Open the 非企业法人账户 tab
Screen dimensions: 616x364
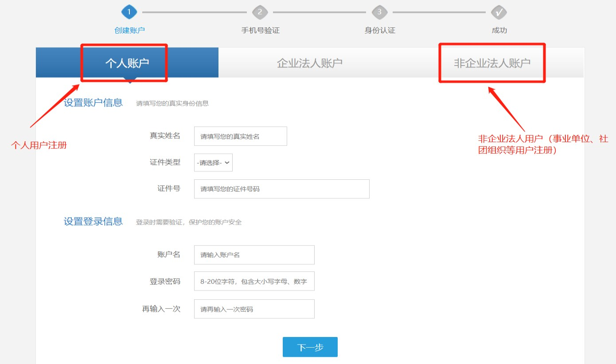coord(492,63)
